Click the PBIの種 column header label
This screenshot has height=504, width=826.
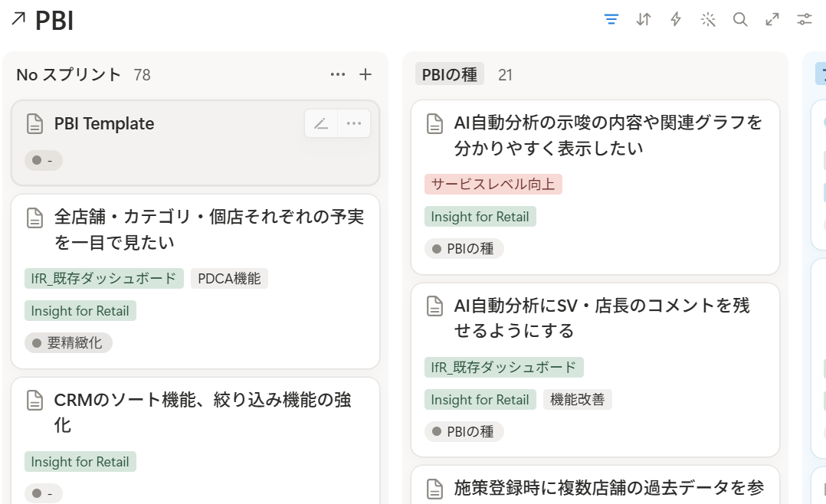(449, 74)
